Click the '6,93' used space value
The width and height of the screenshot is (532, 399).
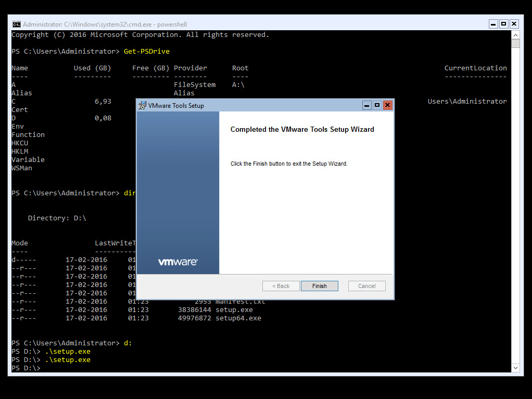[103, 101]
